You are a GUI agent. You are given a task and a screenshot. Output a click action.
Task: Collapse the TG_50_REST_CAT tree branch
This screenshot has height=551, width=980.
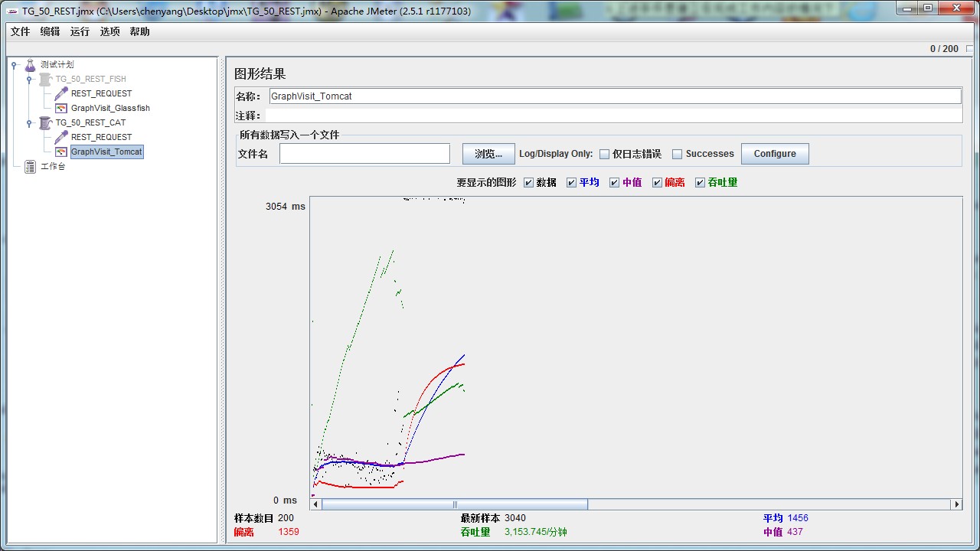(29, 122)
